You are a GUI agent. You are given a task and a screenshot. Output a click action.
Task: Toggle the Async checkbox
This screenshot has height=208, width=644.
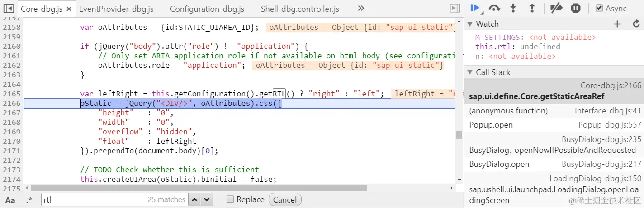tap(599, 8)
